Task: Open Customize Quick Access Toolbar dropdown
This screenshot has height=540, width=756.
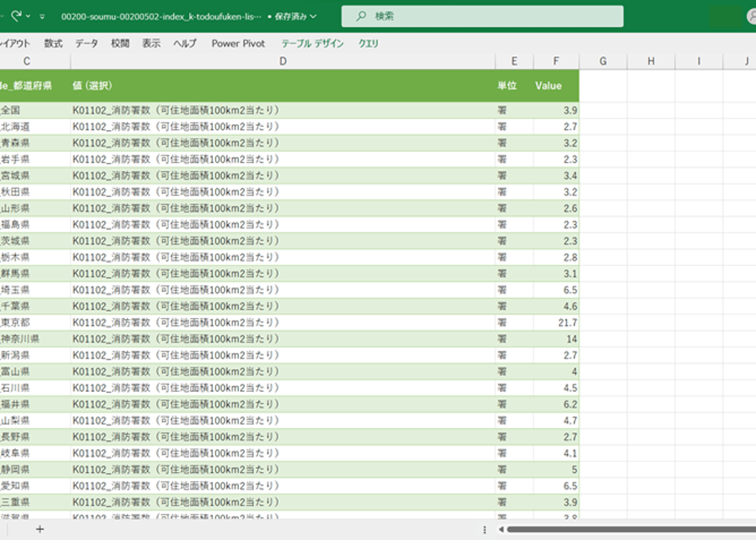Action: (43, 16)
